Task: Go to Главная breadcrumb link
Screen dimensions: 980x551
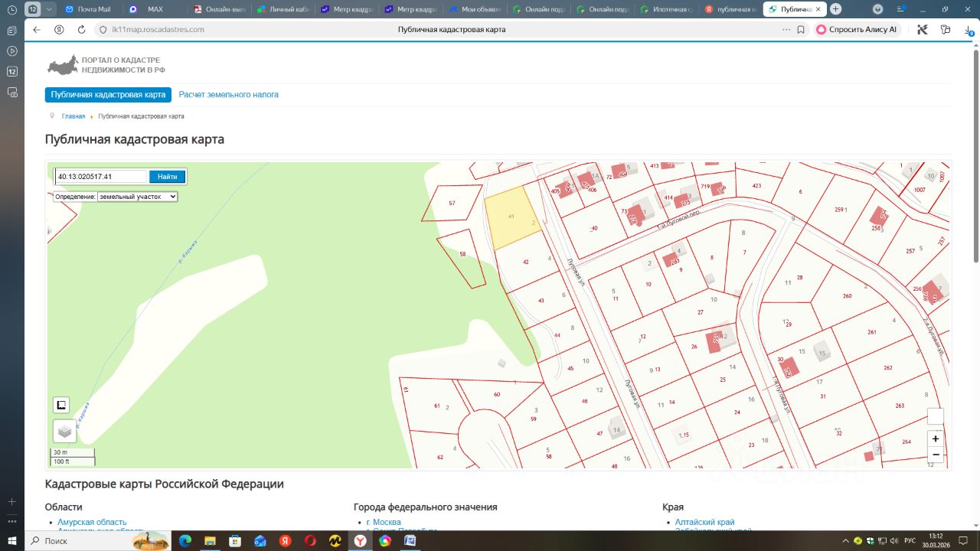Action: (x=73, y=116)
